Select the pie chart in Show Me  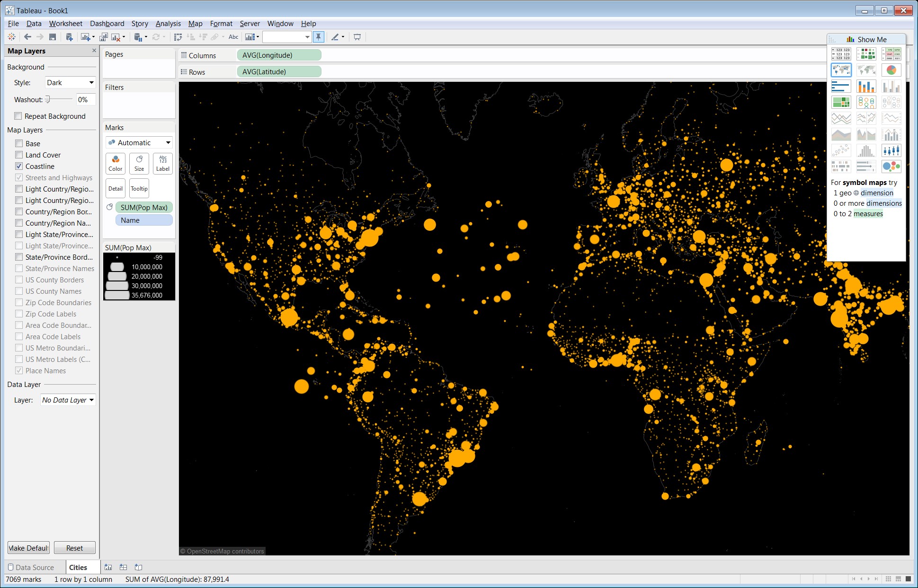coord(891,70)
